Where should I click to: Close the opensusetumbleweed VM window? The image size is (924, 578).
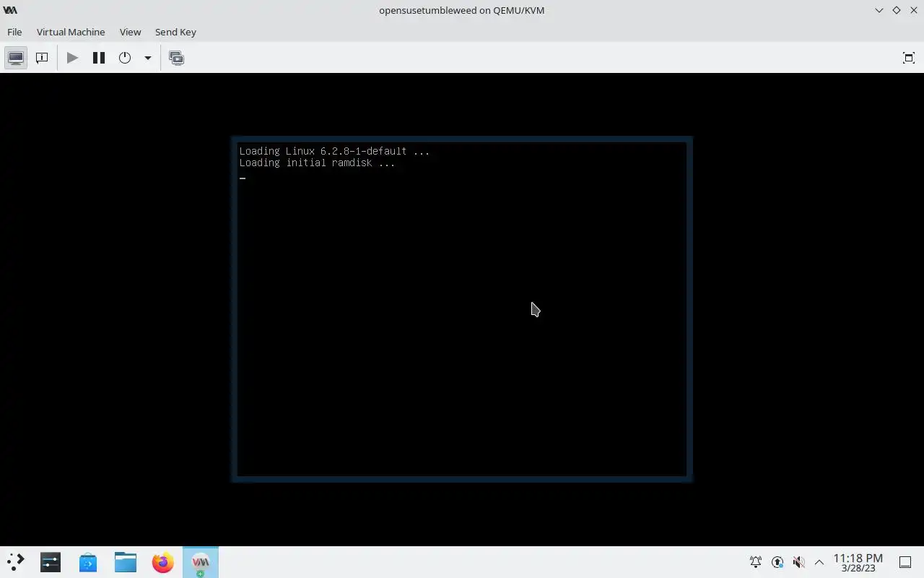point(914,10)
